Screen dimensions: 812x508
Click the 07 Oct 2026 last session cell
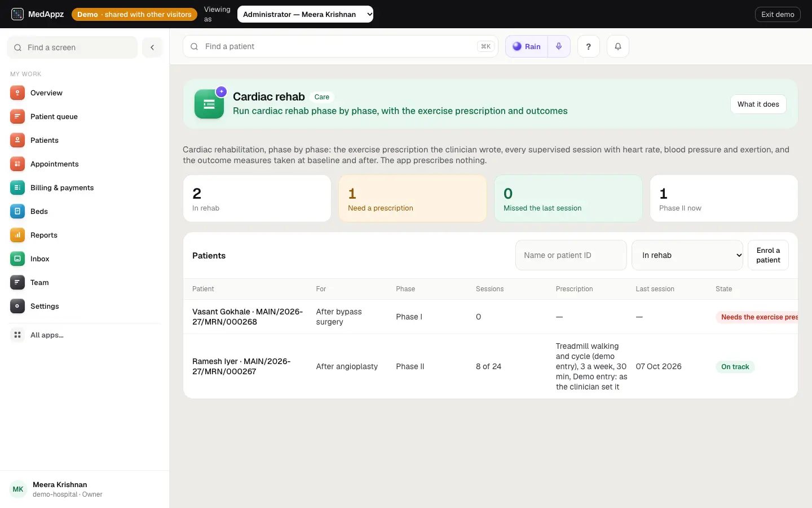coord(659,366)
